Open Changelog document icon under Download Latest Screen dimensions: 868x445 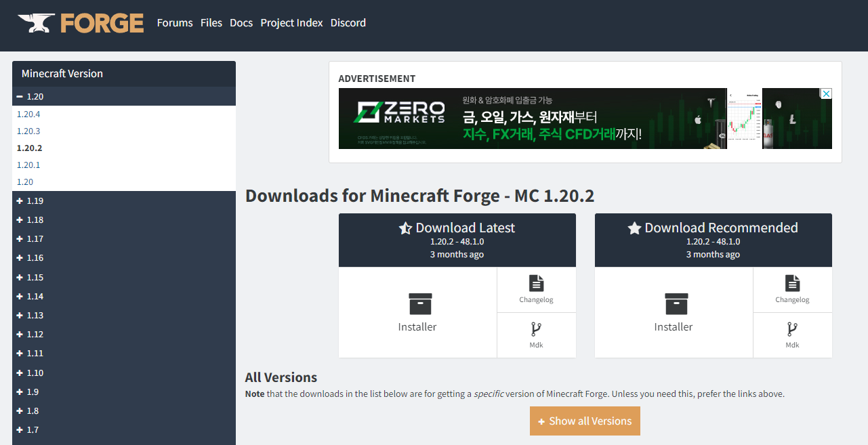tap(537, 283)
